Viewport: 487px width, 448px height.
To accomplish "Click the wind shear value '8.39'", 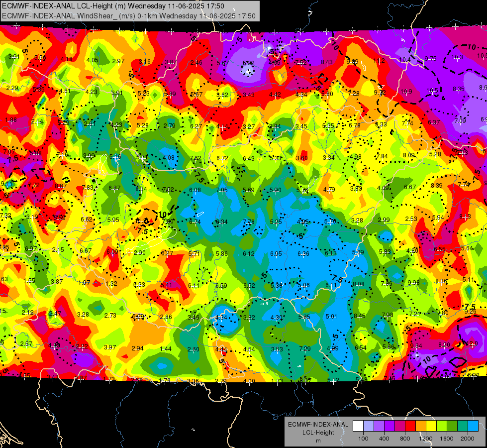I will pyautogui.click(x=437, y=186).
